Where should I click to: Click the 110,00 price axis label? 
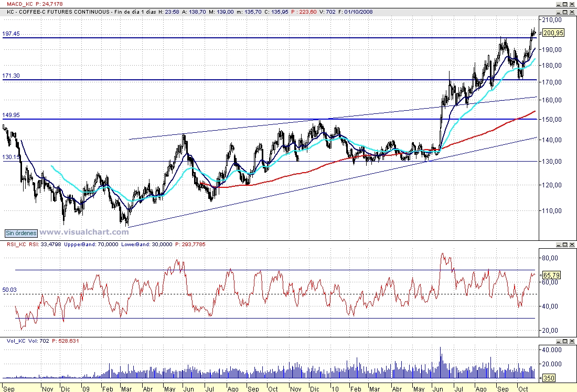(x=552, y=211)
